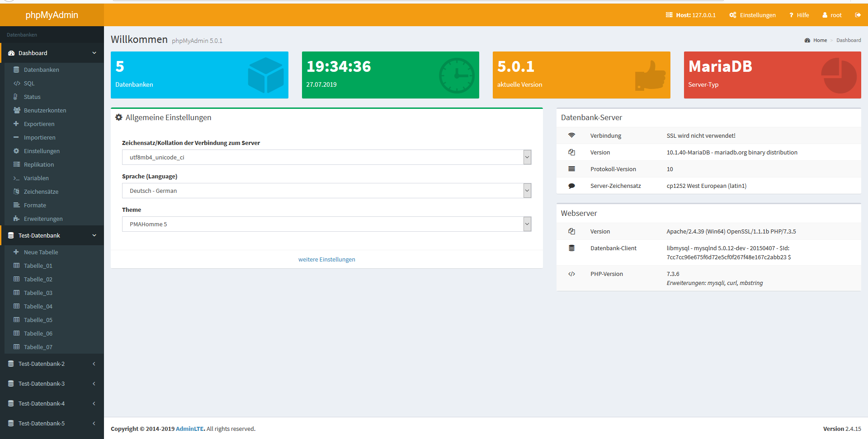868x439 pixels.
Task: Click the comment icon beside Server-Zeichensatz
Action: coord(571,186)
